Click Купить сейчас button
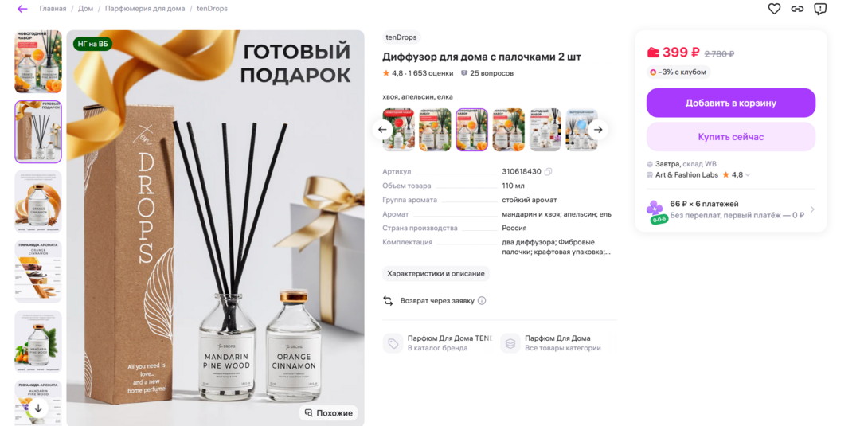Viewport: 868px width, 426px height. pos(731,137)
